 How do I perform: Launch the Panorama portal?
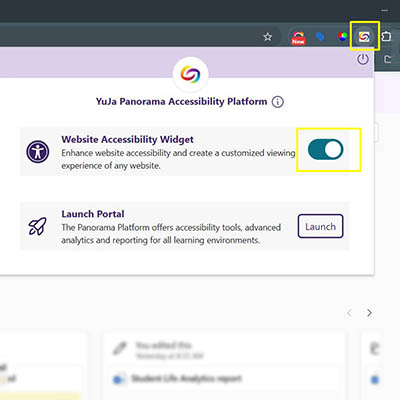coord(320,226)
